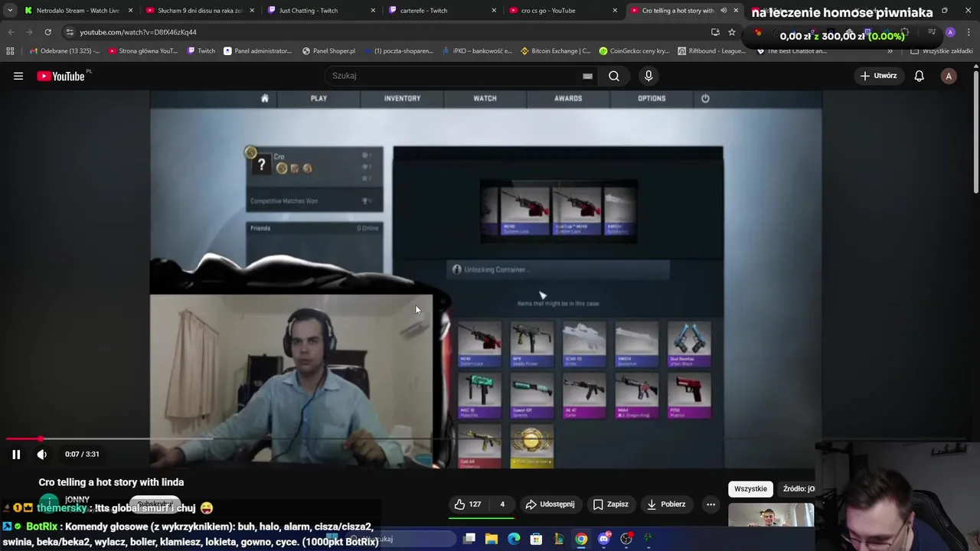Screen dimensions: 980x551
Task: Share the video via Udostępnij
Action: 550,504
